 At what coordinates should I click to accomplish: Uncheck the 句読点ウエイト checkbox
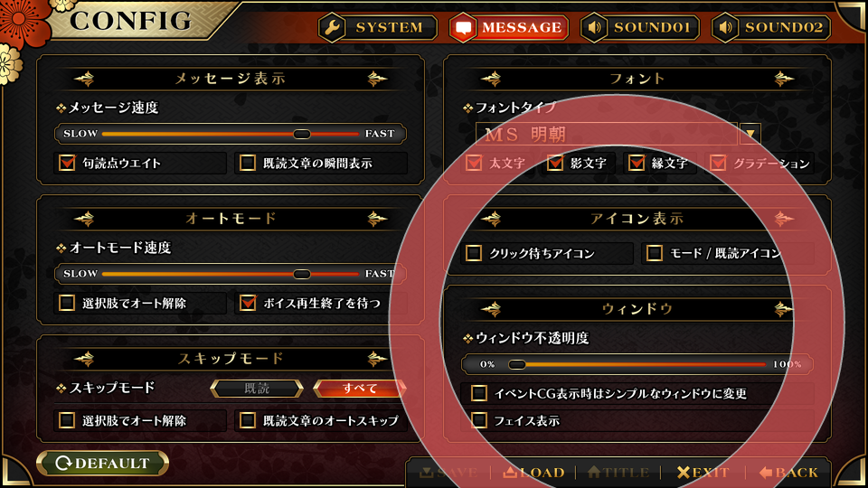click(x=67, y=163)
